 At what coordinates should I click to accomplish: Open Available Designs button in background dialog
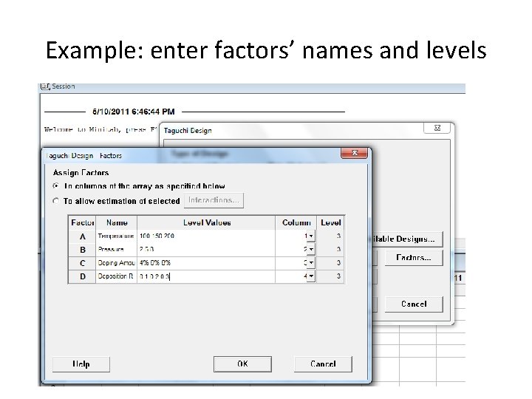tap(407, 239)
